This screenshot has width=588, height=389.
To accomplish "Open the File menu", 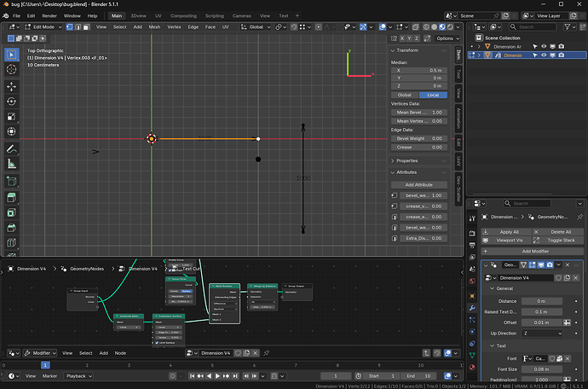I will click(x=16, y=15).
